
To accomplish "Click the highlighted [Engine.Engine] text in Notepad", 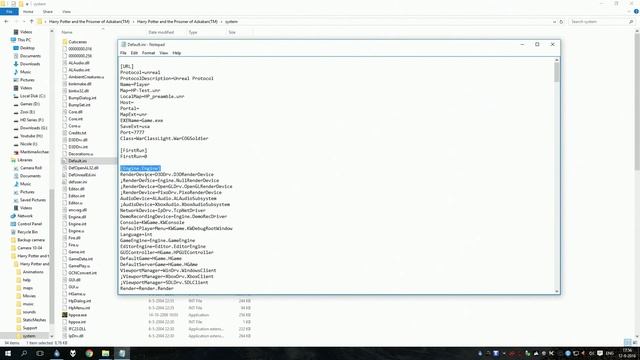I will pyautogui.click(x=140, y=168).
